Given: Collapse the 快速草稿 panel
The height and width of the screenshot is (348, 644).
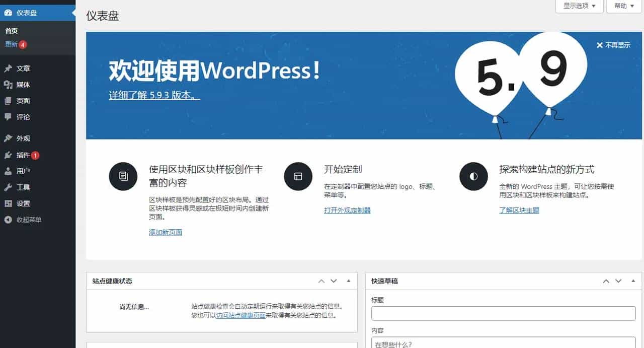Looking at the screenshot, I should [x=633, y=281].
